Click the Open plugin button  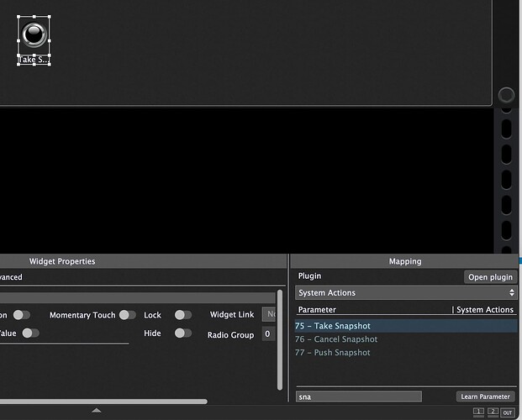point(490,277)
